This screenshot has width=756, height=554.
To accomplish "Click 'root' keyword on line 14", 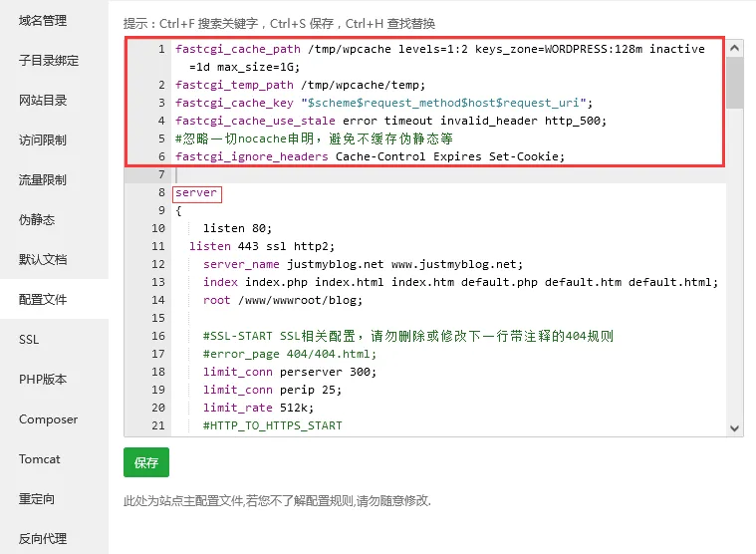I will (216, 300).
